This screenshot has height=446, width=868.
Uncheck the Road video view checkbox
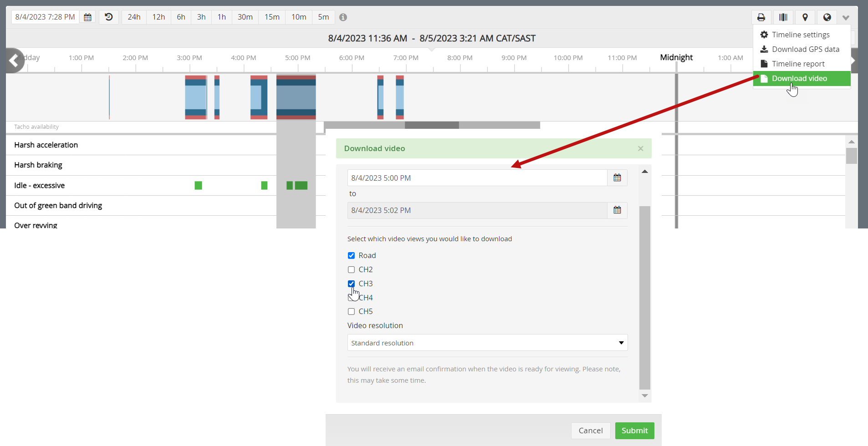(x=351, y=256)
